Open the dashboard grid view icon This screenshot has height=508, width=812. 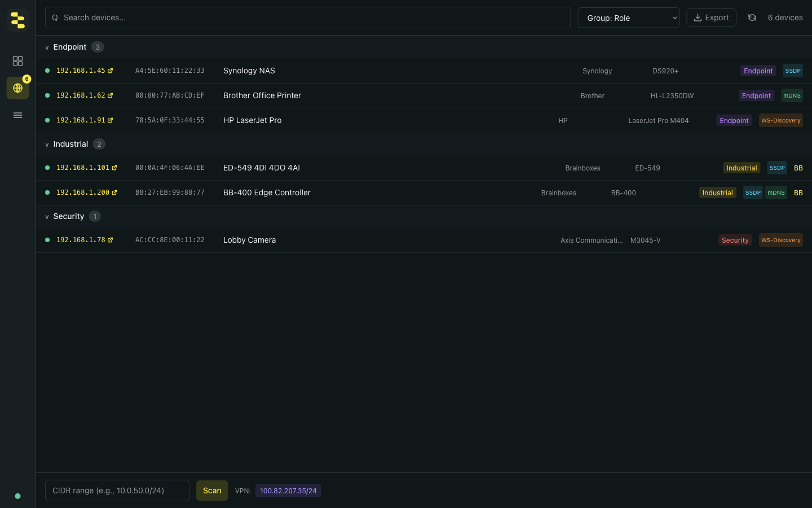click(17, 61)
